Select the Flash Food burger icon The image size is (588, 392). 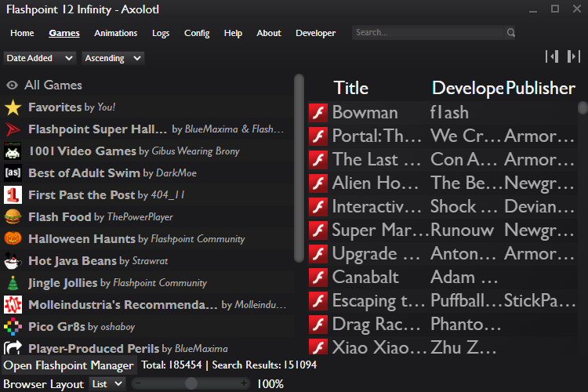pyautogui.click(x=13, y=217)
